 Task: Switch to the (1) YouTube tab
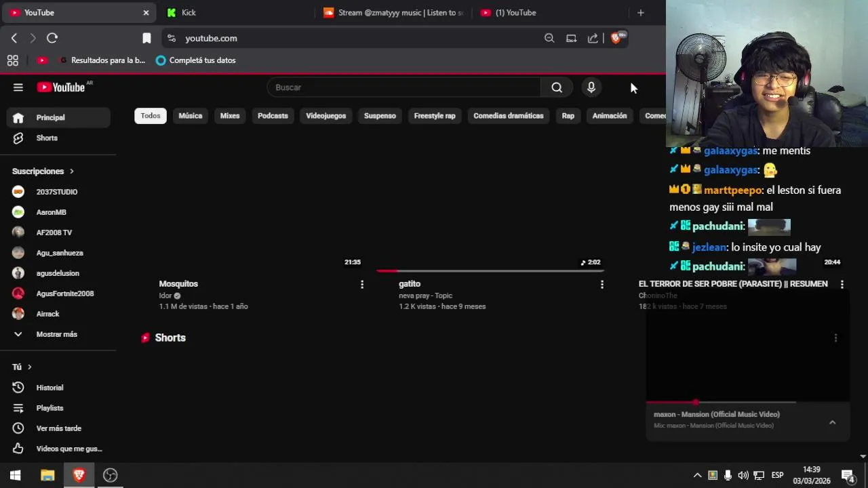(551, 13)
